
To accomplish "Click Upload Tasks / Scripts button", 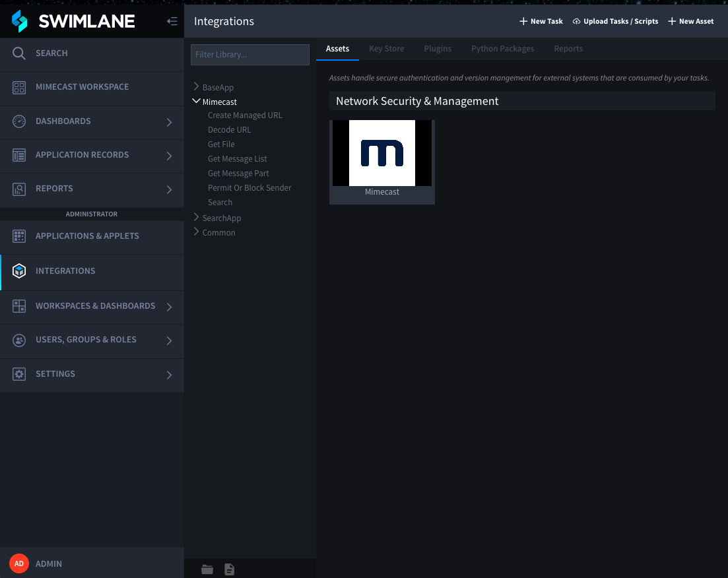I will (x=615, y=22).
